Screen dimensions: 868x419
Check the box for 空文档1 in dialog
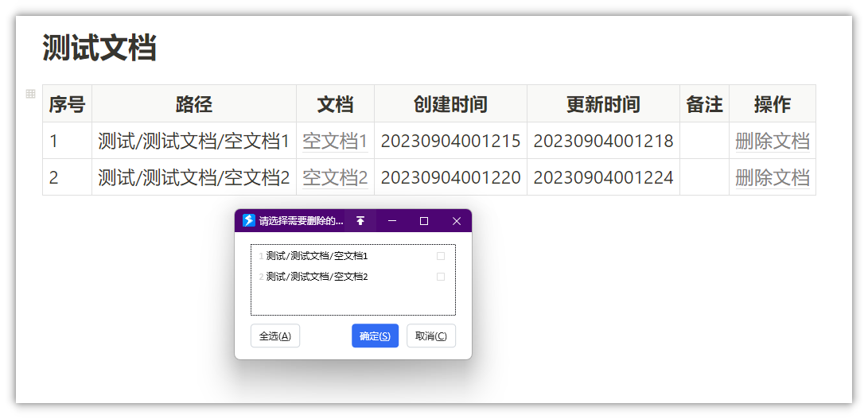(x=441, y=256)
